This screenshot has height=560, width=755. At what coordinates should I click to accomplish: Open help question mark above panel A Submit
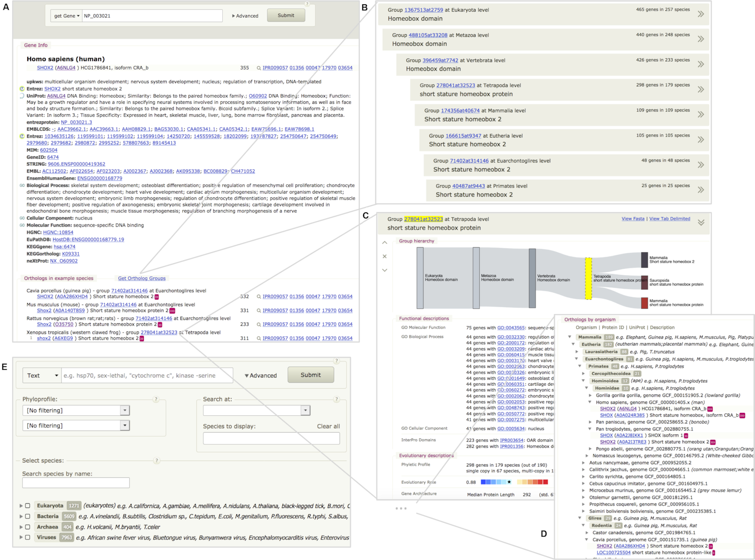pyautogui.click(x=307, y=4)
